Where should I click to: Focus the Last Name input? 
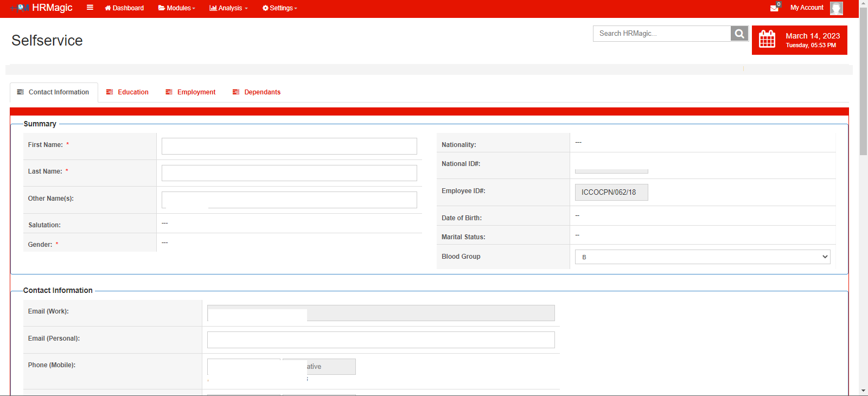[289, 173]
